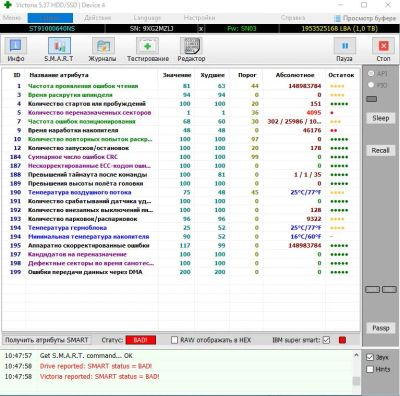The image size is (400, 396).
Task: Click Получить атрибуты SMART button
Action: tap(47, 340)
